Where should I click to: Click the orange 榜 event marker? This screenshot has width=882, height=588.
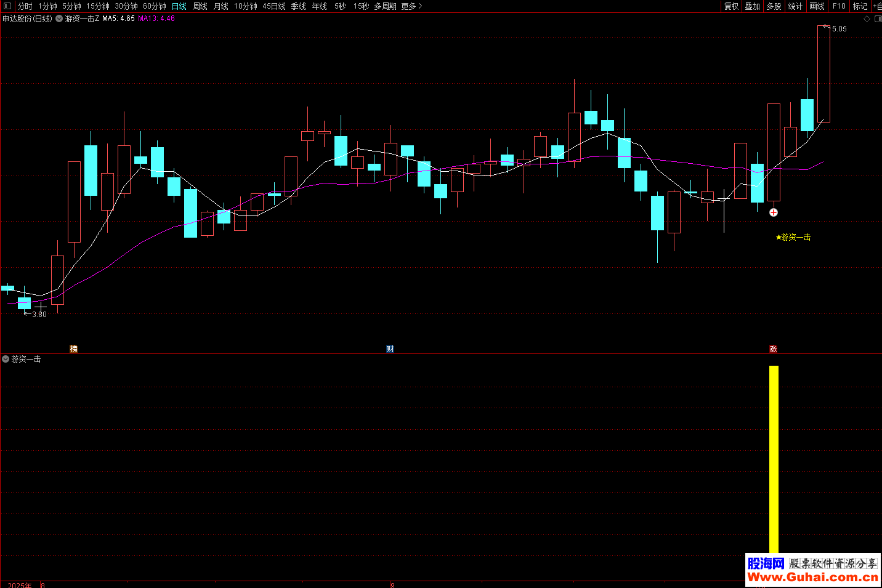[x=74, y=349]
